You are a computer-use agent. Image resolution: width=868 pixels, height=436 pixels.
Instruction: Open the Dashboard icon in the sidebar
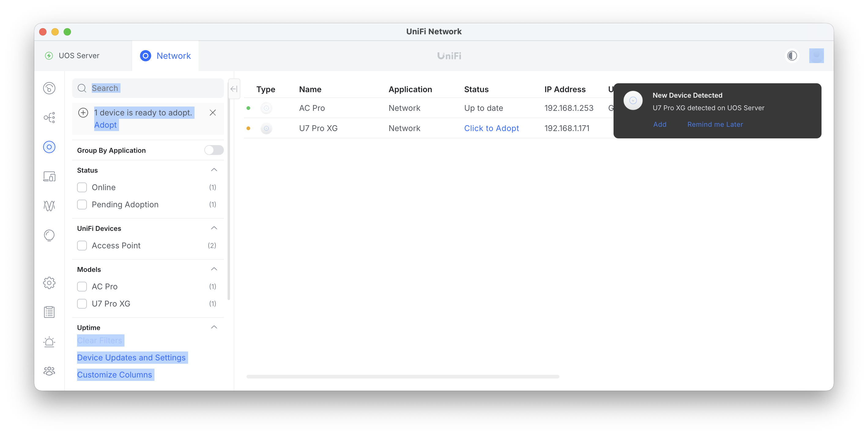click(x=49, y=88)
